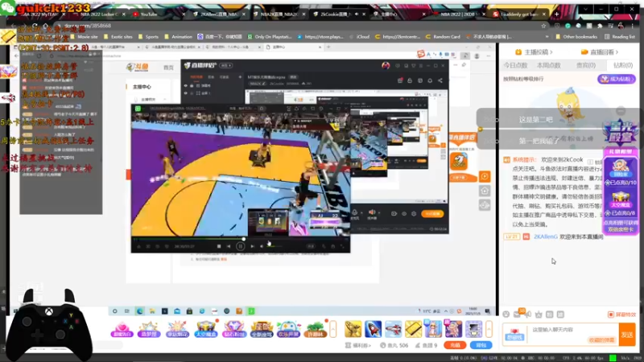This screenshot has width=644, height=362.
Task: Click the purple 成为钻粉 button
Action: click(616, 79)
